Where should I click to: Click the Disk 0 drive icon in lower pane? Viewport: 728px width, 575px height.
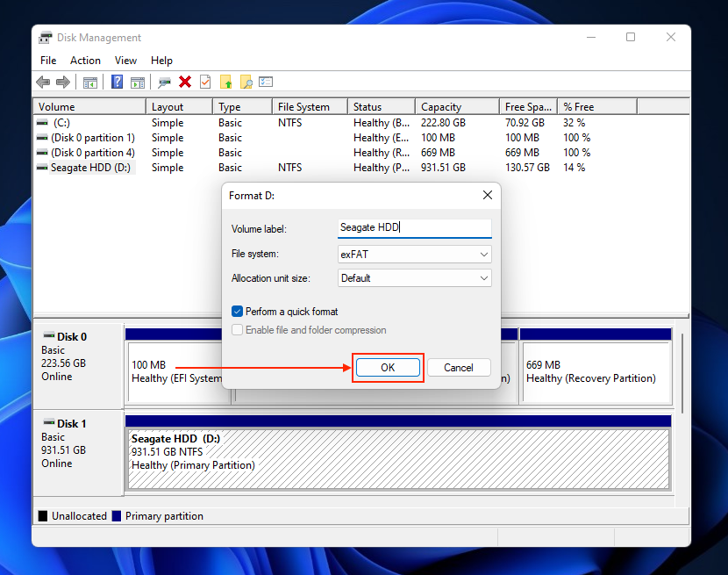tap(49, 334)
